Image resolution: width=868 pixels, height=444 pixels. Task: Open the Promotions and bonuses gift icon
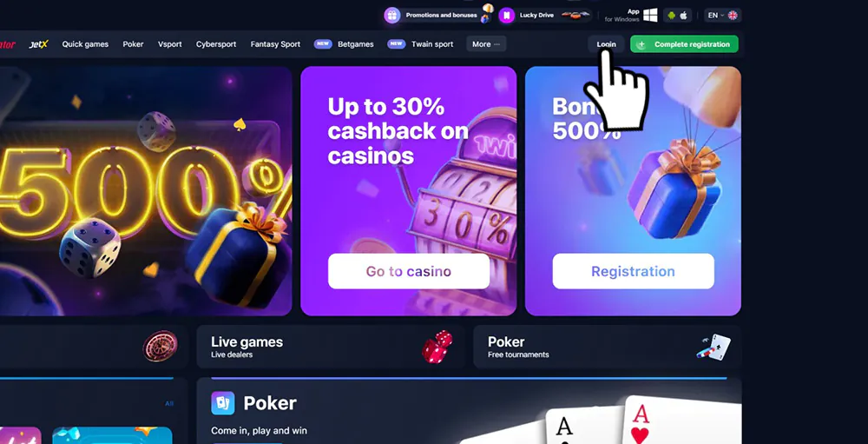click(x=392, y=16)
